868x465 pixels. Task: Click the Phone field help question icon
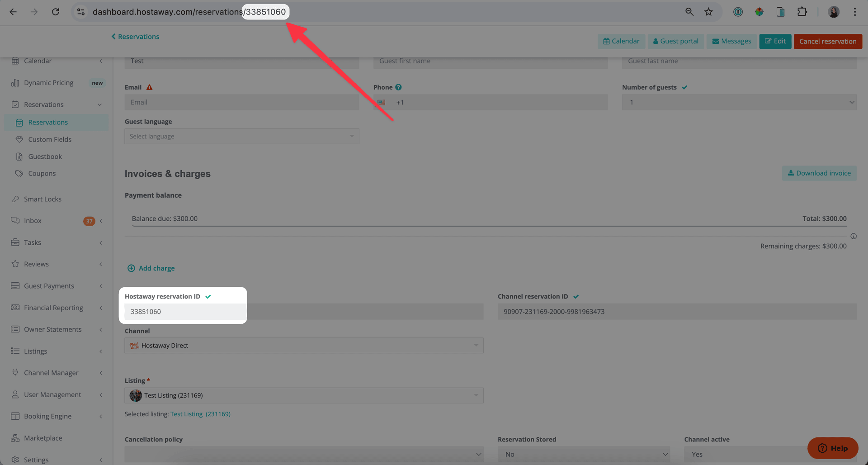tap(398, 87)
